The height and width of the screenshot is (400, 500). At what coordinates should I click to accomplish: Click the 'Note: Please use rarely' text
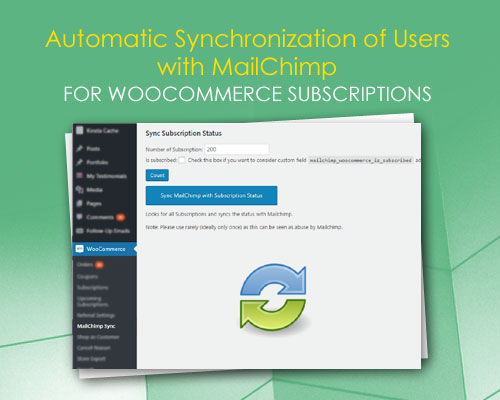244,227
